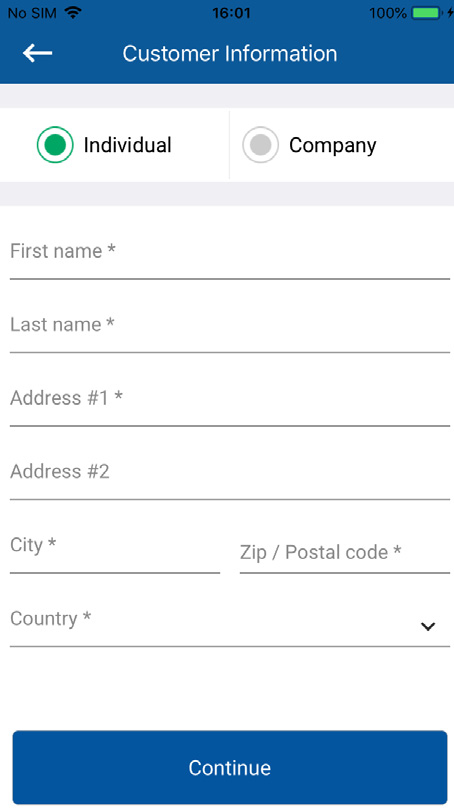Viewport: 454px width, 809px height.
Task: Tap the 100% battery percentage text
Action: pos(388,13)
